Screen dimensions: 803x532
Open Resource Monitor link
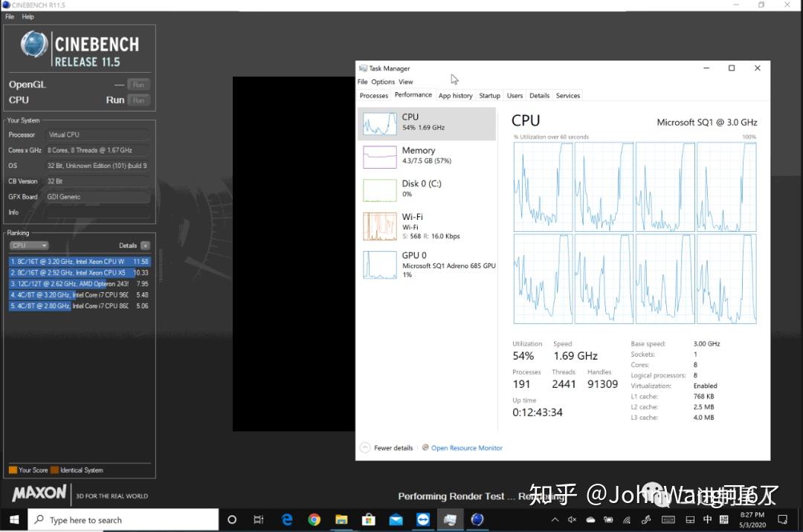466,447
